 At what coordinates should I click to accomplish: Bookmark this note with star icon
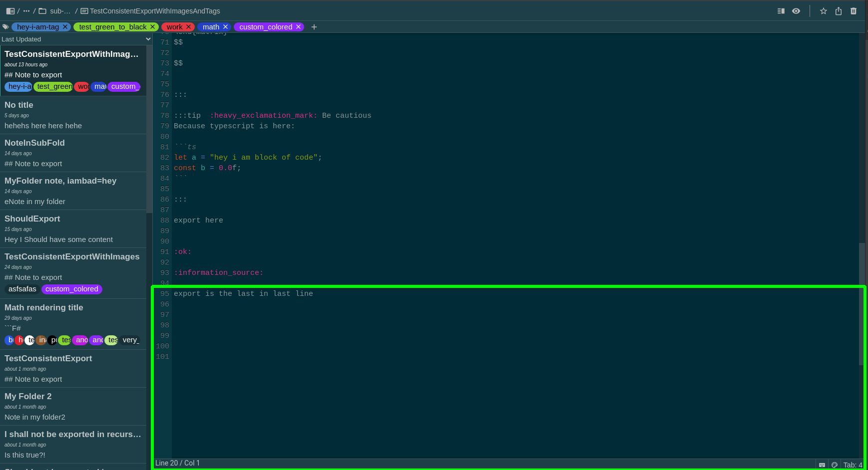(x=824, y=11)
